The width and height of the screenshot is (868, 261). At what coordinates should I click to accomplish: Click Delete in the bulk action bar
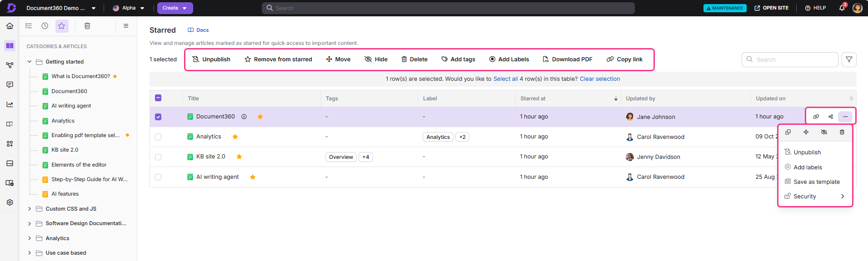pyautogui.click(x=414, y=59)
